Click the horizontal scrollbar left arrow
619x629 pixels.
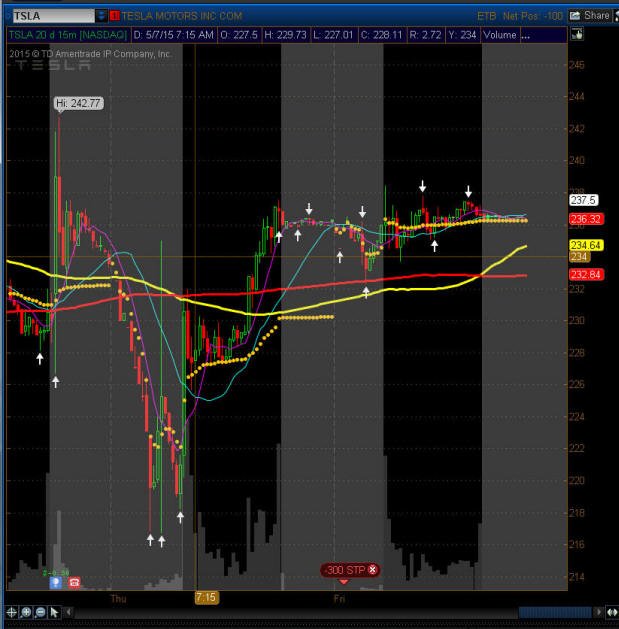(69, 612)
